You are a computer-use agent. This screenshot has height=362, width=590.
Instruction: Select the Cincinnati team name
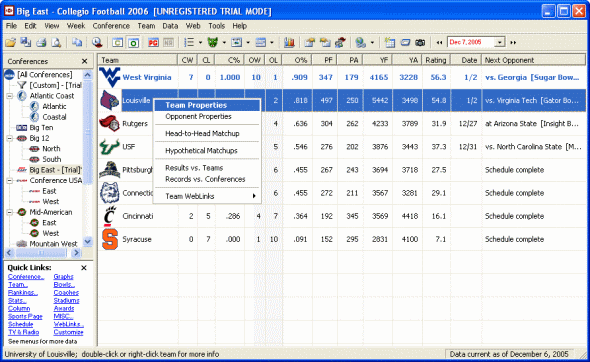point(138,216)
